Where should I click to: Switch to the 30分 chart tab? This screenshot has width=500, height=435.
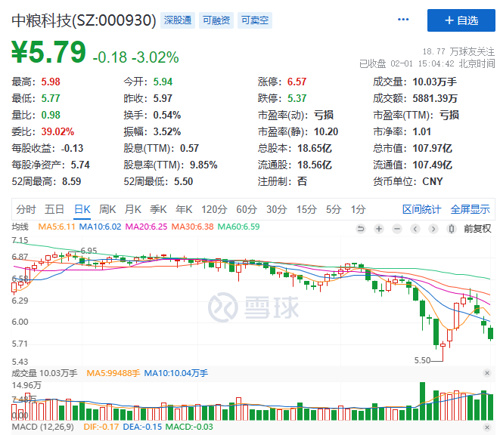[x=276, y=209]
